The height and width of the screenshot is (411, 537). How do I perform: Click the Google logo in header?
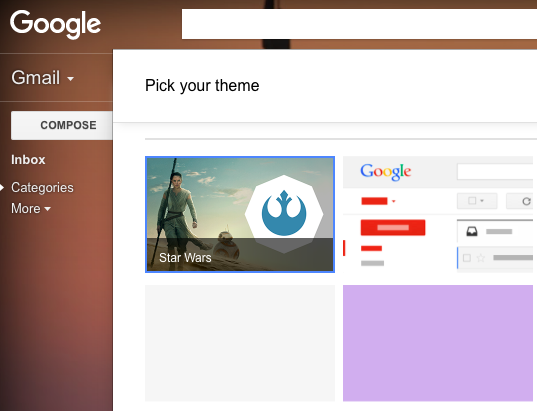point(55,24)
